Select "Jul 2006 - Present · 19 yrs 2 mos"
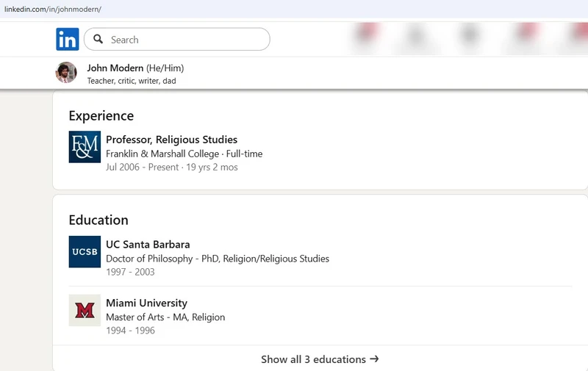 [172, 168]
